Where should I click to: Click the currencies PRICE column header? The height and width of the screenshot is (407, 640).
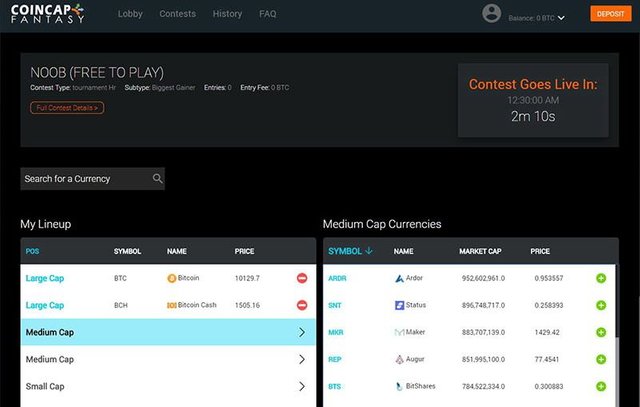pyautogui.click(x=540, y=251)
